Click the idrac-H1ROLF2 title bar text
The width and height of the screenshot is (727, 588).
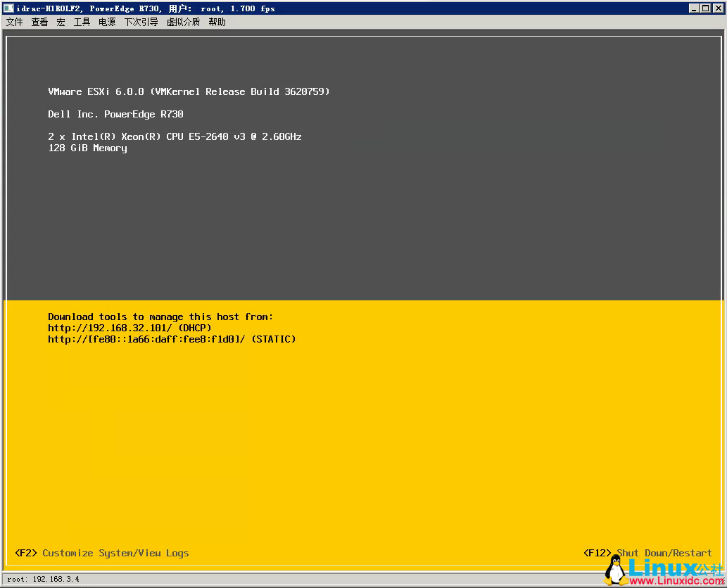pyautogui.click(x=146, y=8)
